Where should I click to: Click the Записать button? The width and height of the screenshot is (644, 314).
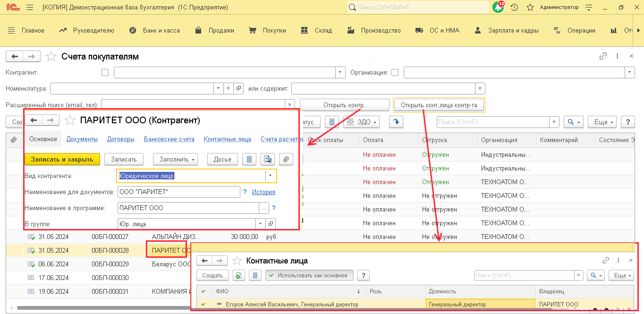124,159
